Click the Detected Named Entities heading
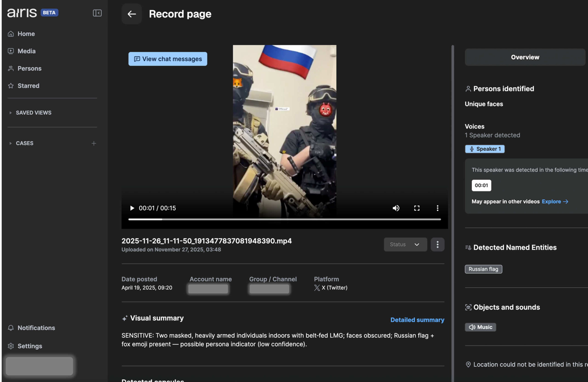Screen dimensions: 588x382 click(515, 247)
